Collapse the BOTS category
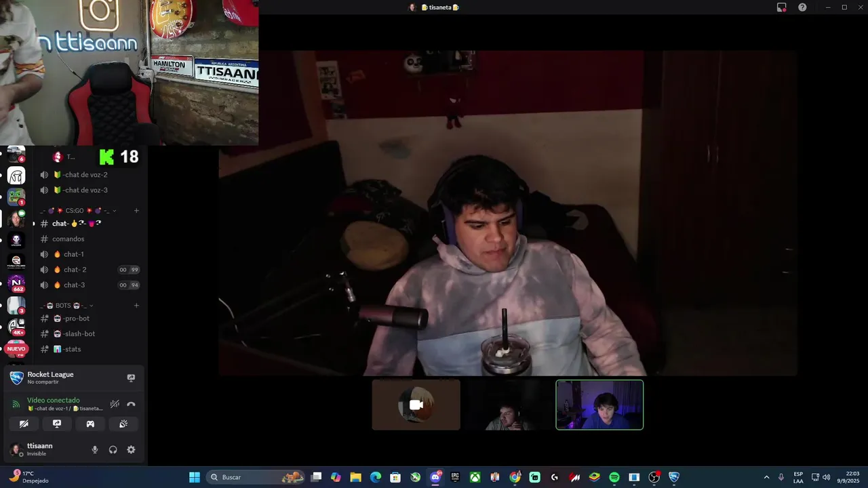This screenshot has height=488, width=868. (x=66, y=306)
